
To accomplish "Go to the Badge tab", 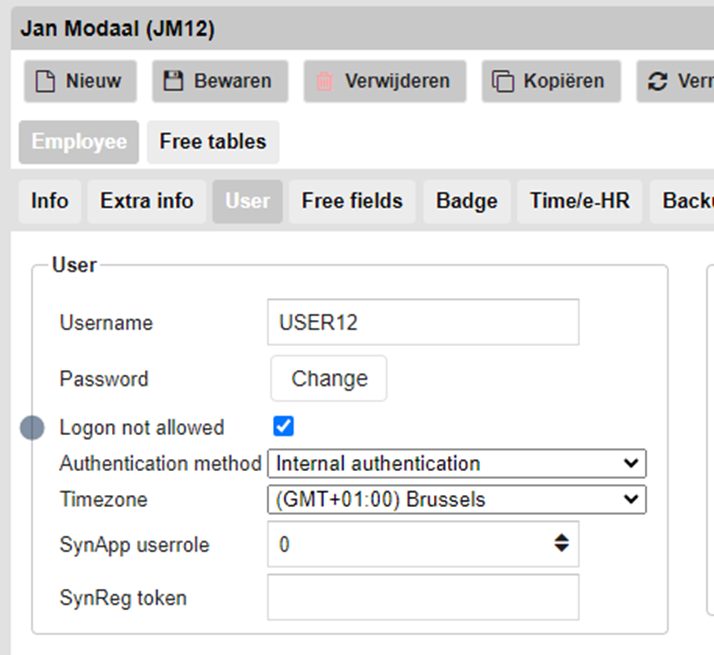I will (x=467, y=201).
